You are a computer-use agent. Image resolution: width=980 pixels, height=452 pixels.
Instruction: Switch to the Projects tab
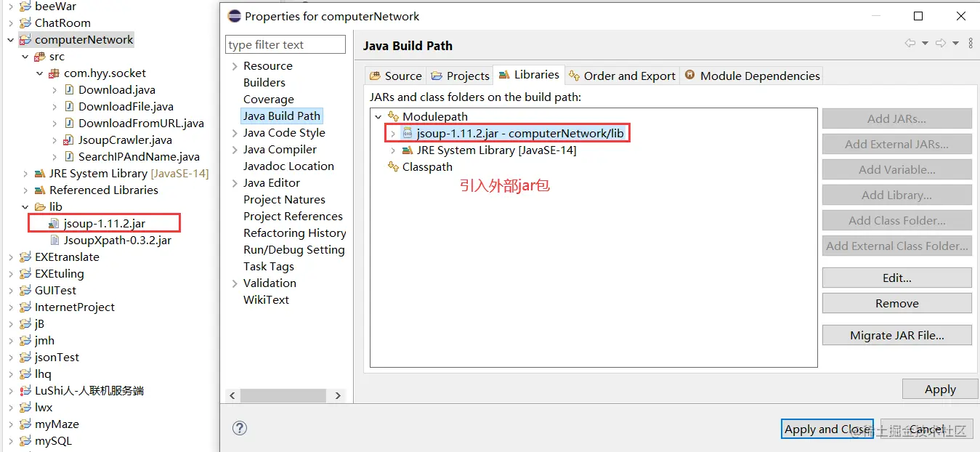tap(460, 76)
